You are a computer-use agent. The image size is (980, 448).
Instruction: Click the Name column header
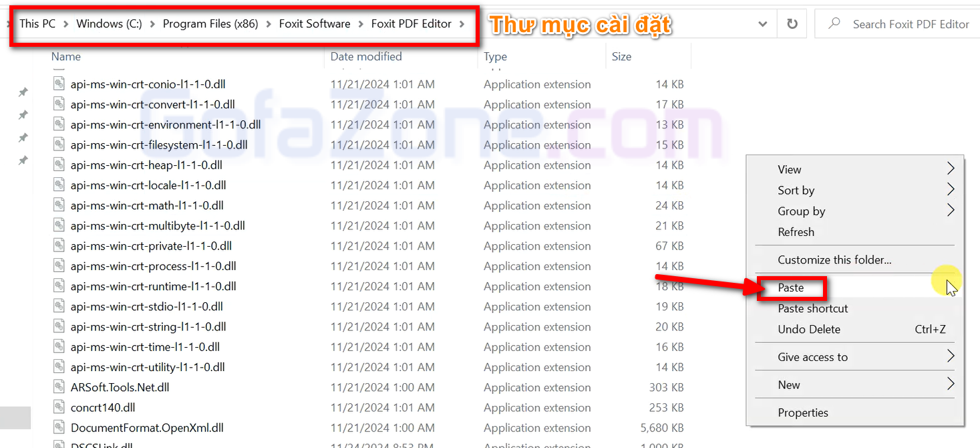(x=66, y=57)
